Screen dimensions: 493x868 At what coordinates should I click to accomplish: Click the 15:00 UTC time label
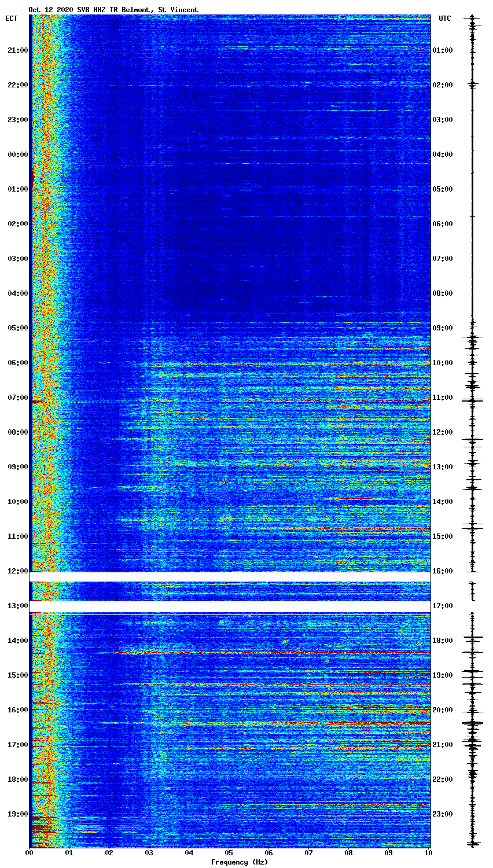pos(443,536)
